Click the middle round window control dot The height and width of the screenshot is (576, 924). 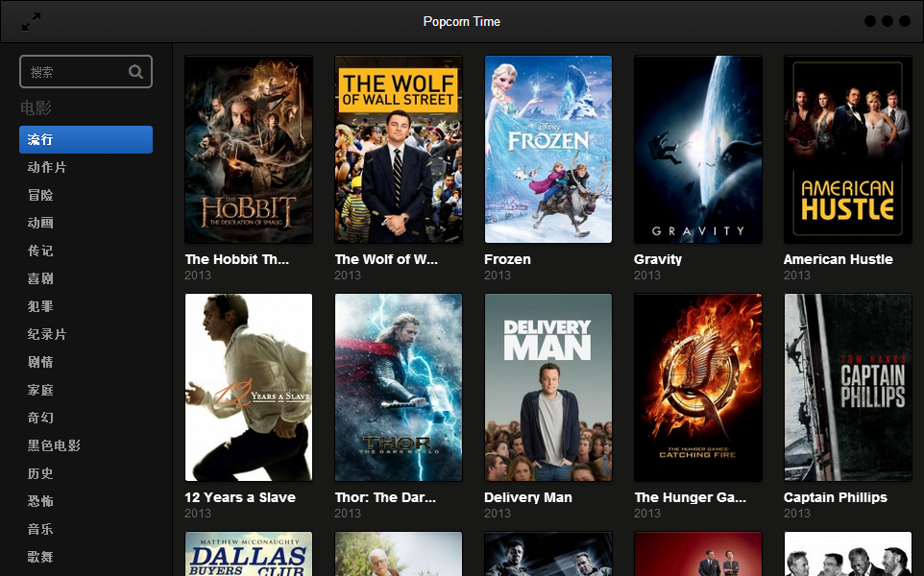(887, 21)
